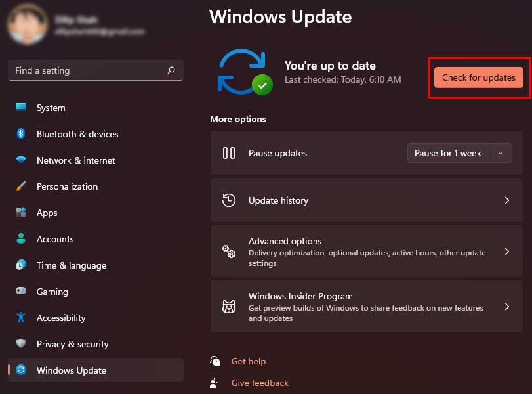Click the Give feedback icon
The image size is (532, 394).
pos(215,383)
